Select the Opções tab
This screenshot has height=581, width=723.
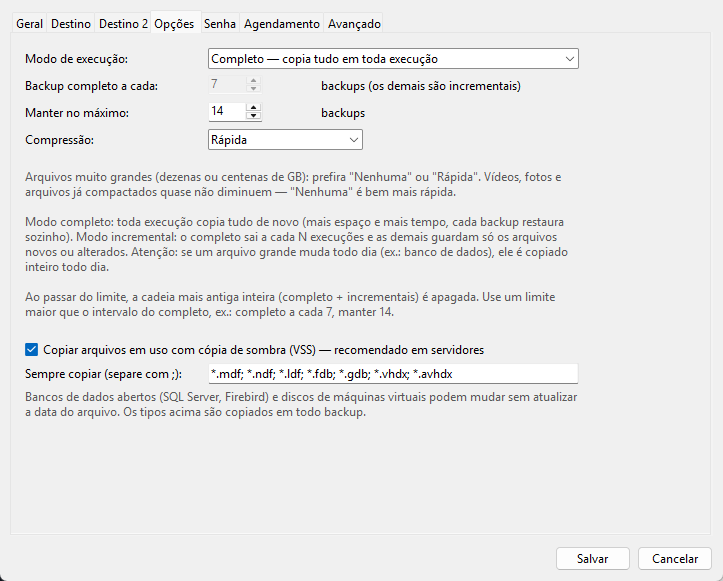[x=174, y=23]
